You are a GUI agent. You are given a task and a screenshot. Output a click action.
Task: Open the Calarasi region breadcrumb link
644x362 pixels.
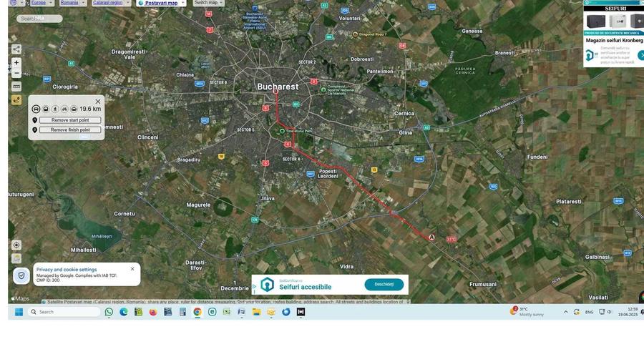pyautogui.click(x=107, y=2)
